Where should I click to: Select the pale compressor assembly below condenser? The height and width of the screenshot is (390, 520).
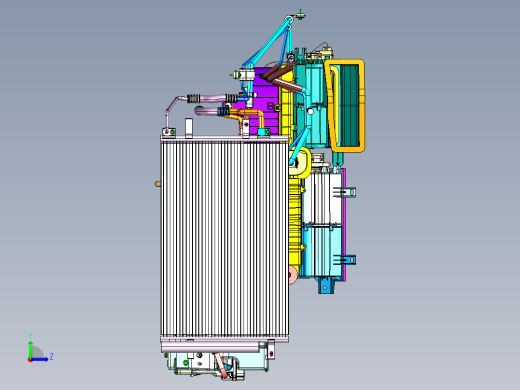point(217,366)
